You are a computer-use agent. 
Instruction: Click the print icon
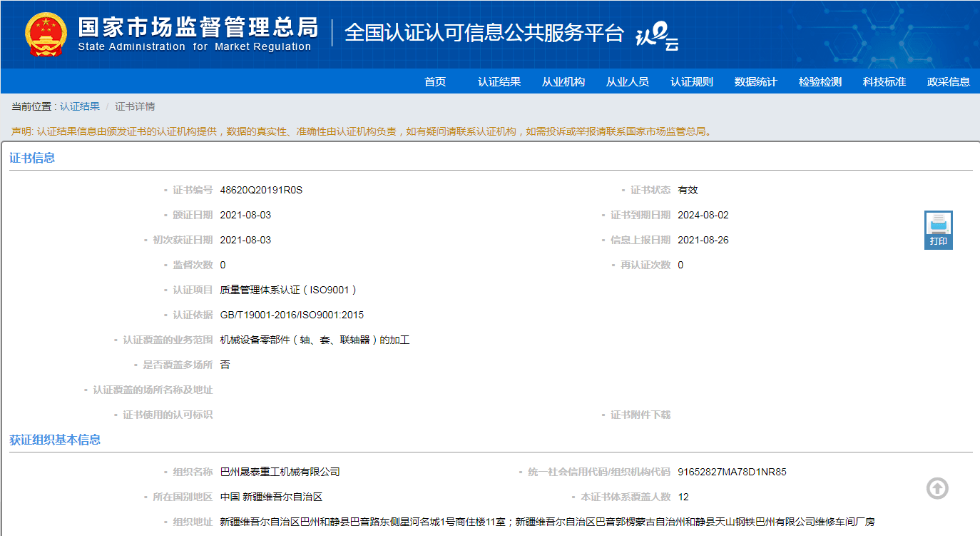point(938,229)
